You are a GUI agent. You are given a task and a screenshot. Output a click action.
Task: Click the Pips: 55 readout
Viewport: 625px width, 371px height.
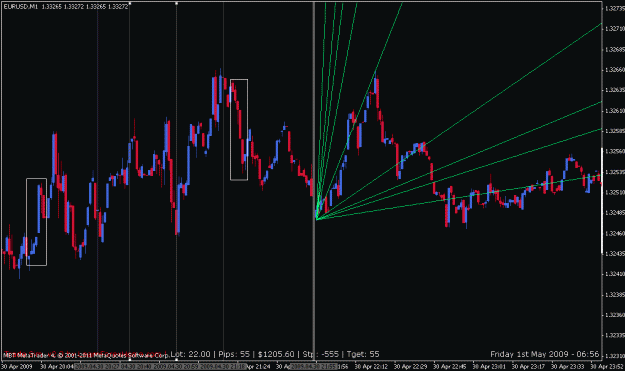234,354
